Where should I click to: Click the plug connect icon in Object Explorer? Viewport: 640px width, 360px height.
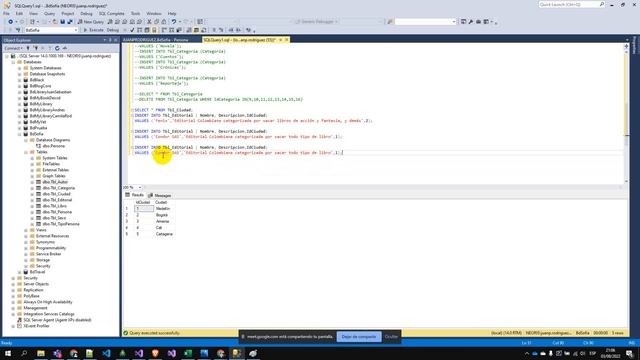pyautogui.click(x=28, y=48)
